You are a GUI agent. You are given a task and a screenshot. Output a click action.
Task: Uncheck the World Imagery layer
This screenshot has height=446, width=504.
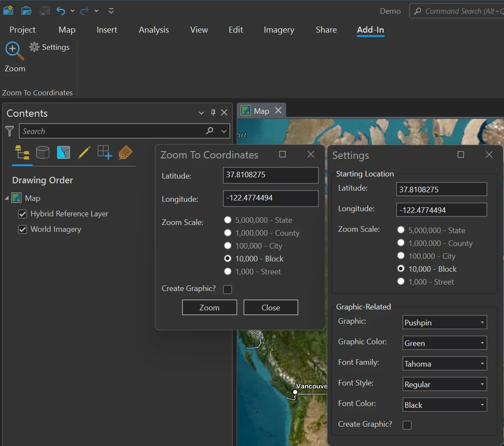pos(22,229)
